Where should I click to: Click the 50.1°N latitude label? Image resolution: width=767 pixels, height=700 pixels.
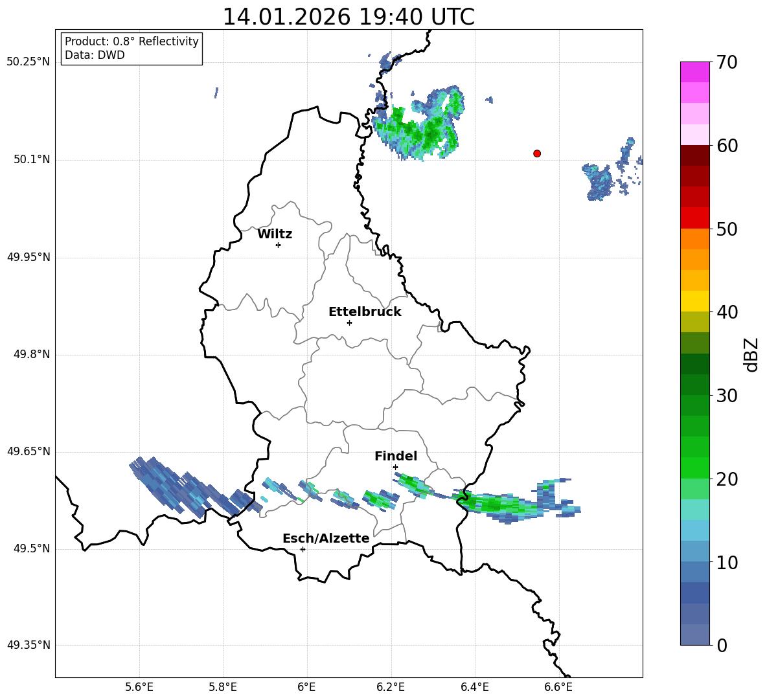point(32,159)
